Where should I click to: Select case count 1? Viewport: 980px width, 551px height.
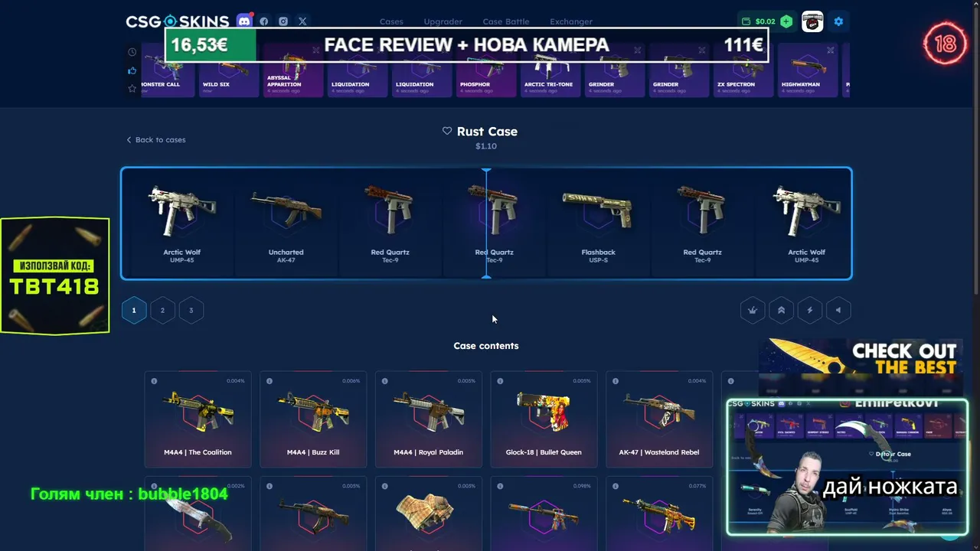point(134,310)
